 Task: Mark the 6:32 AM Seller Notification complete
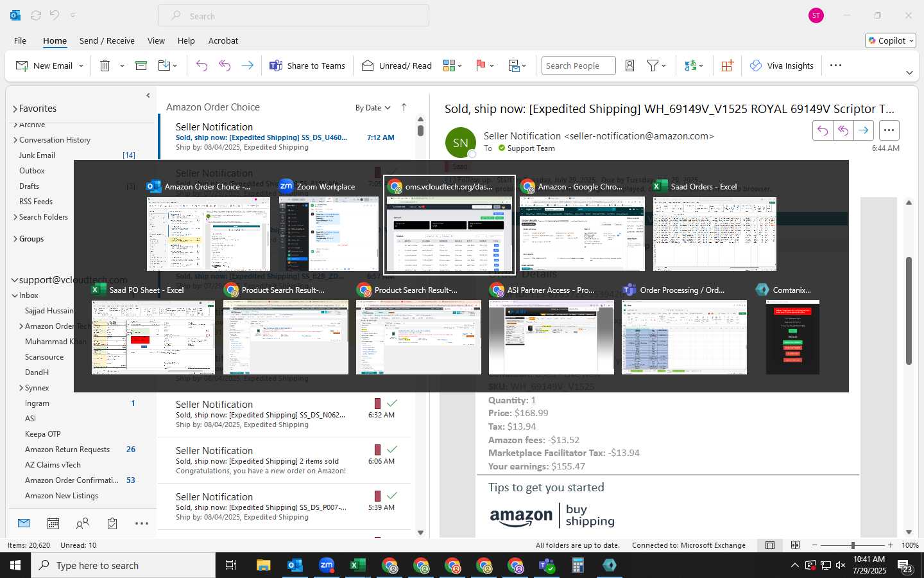pos(392,403)
